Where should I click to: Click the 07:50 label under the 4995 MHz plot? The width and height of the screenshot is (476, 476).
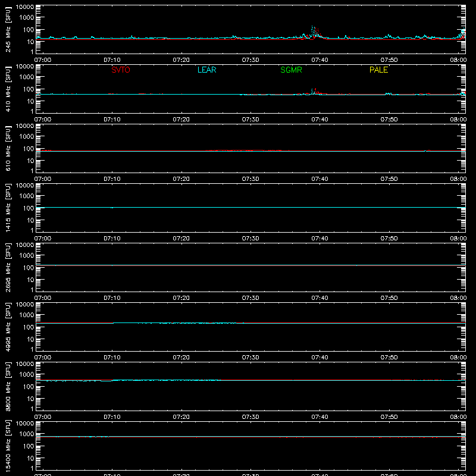coord(389,358)
